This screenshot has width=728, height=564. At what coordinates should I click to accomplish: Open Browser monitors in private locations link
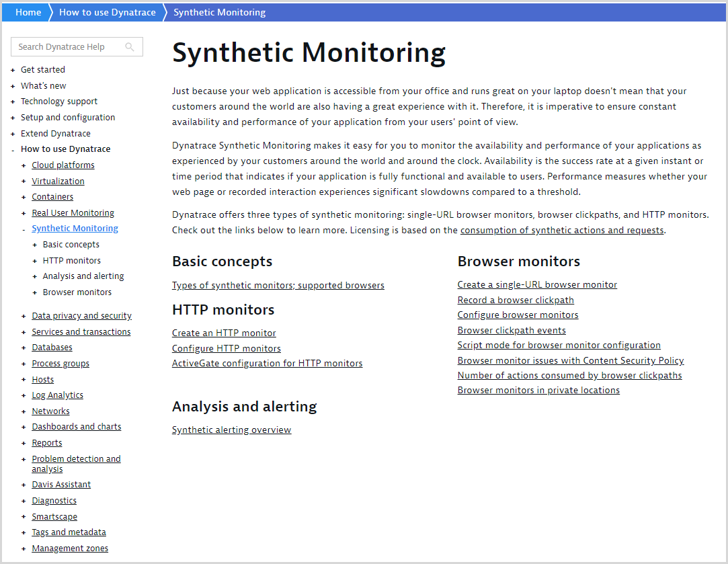pyautogui.click(x=538, y=391)
